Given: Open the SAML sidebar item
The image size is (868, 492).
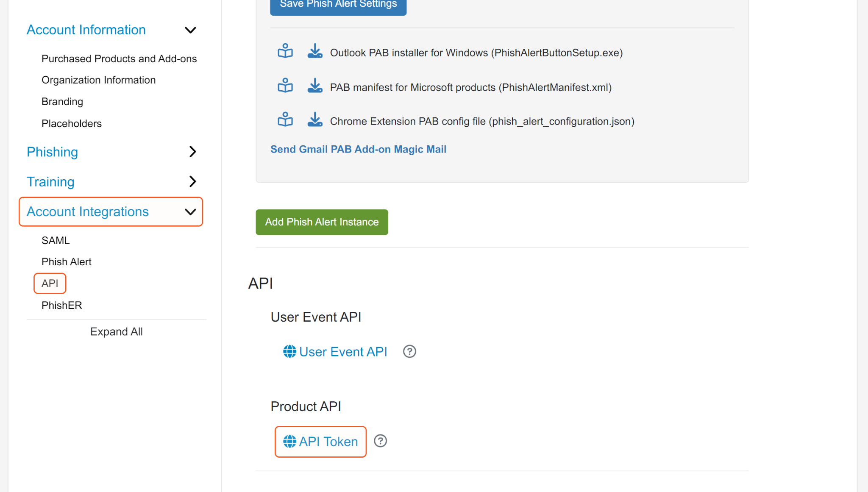Looking at the screenshot, I should click(x=56, y=241).
